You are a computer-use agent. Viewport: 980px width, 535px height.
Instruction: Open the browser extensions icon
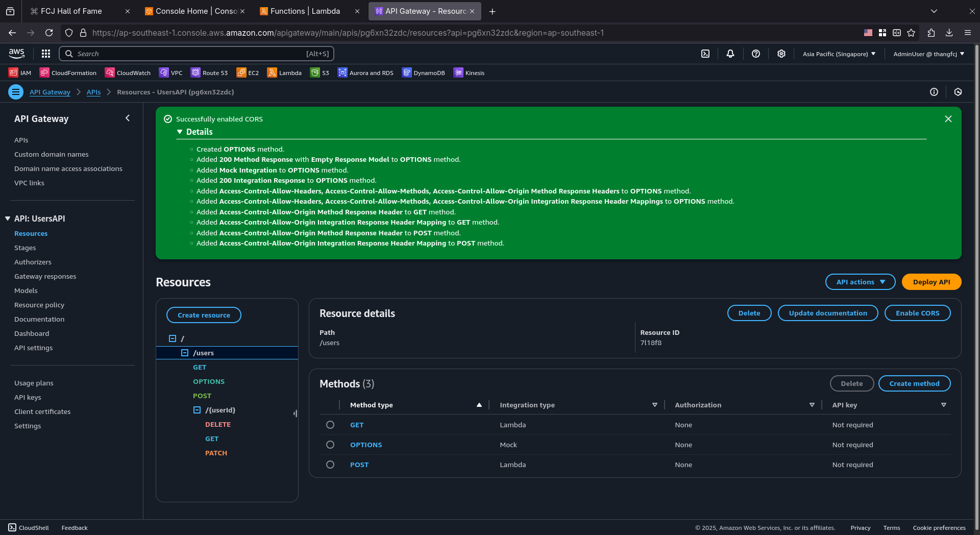[x=931, y=33]
